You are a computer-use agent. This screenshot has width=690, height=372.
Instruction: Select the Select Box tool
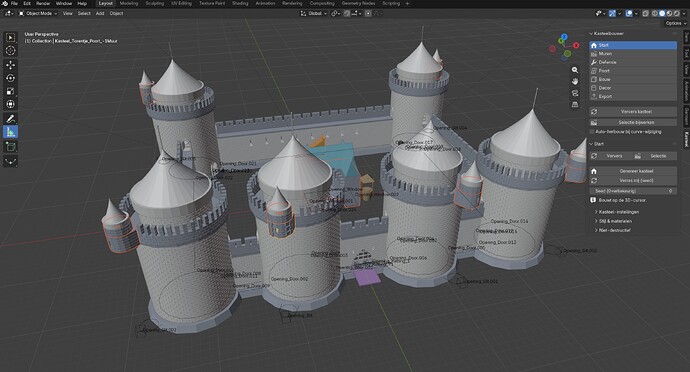pyautogui.click(x=11, y=37)
